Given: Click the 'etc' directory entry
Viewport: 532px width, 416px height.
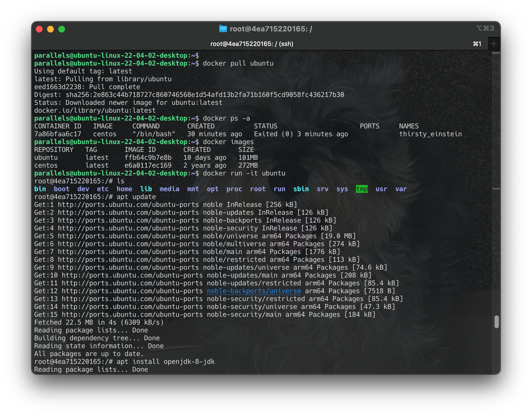Looking at the screenshot, I should click(103, 189).
